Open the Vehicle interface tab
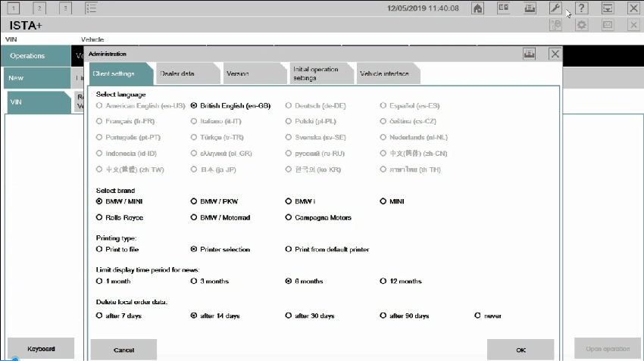This screenshot has width=644, height=361. (389, 73)
